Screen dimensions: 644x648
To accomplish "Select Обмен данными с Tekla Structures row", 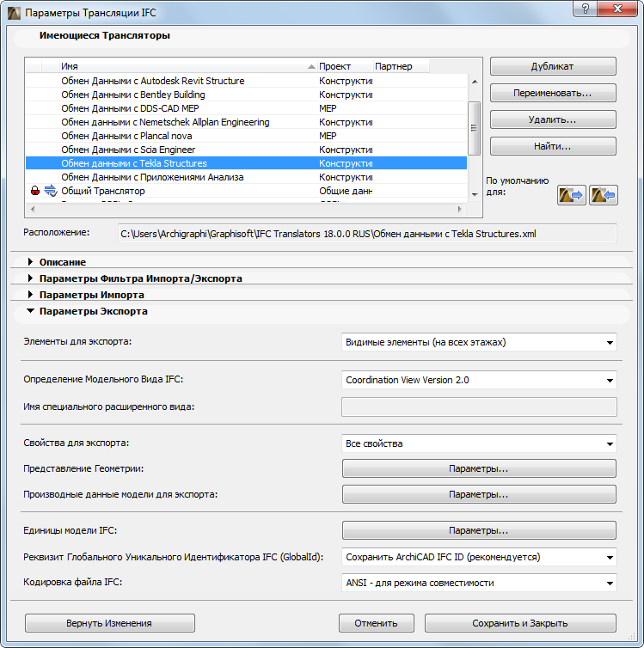I will [247, 163].
